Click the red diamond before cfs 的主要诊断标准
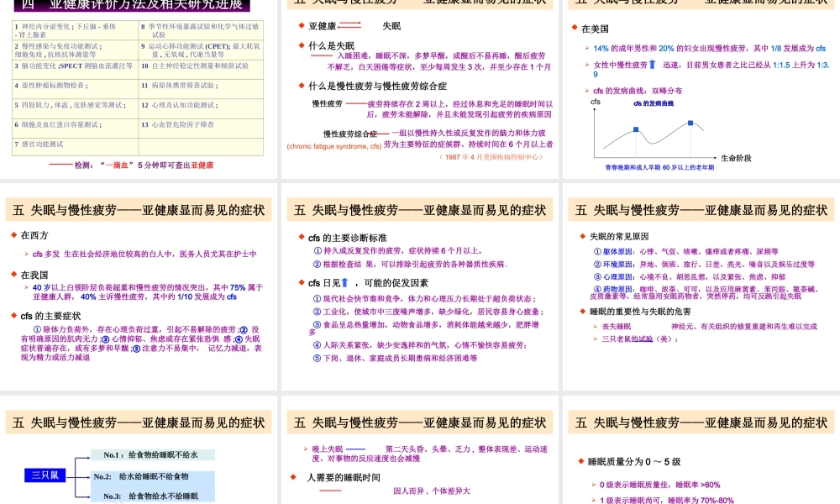 coord(301,236)
